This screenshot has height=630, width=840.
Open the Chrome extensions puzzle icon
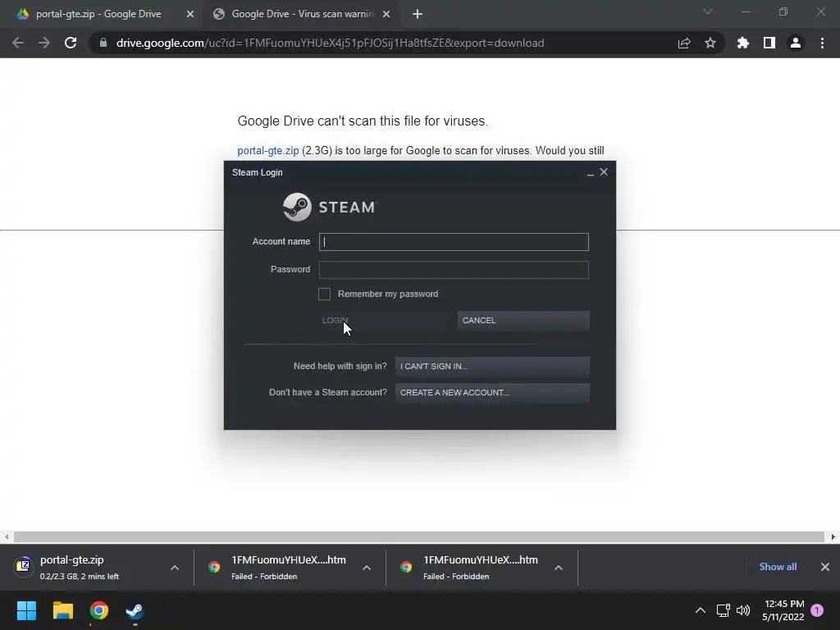coord(743,43)
